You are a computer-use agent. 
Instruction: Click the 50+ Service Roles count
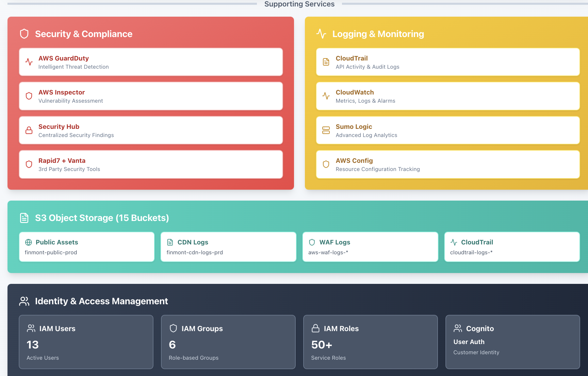click(322, 345)
